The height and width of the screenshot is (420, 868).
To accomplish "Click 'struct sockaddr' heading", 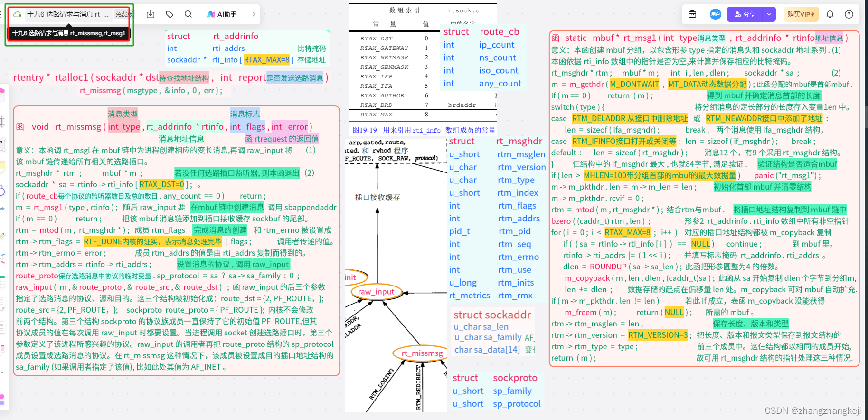I will click(492, 315).
